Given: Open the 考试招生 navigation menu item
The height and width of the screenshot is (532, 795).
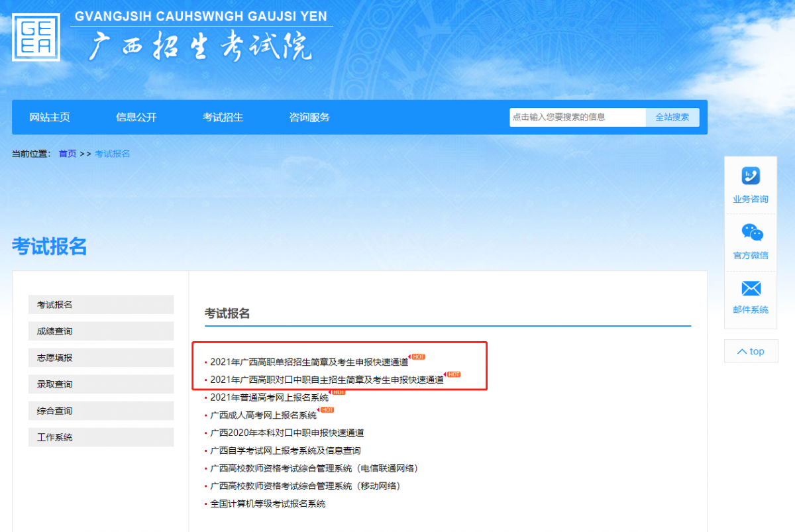Looking at the screenshot, I should [x=223, y=117].
